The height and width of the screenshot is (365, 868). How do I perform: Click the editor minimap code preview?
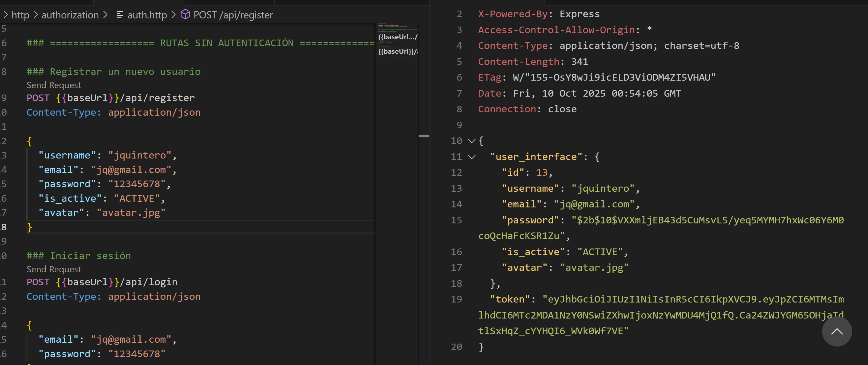397,40
